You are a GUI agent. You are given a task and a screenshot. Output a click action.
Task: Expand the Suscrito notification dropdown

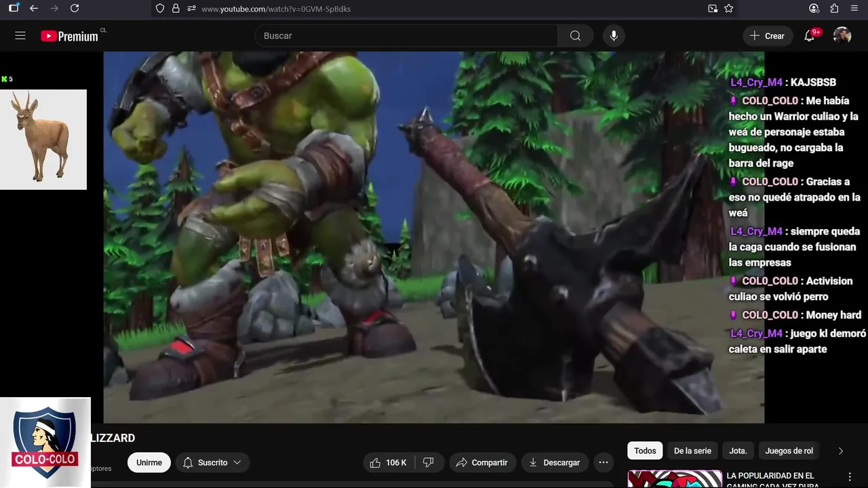click(213, 462)
